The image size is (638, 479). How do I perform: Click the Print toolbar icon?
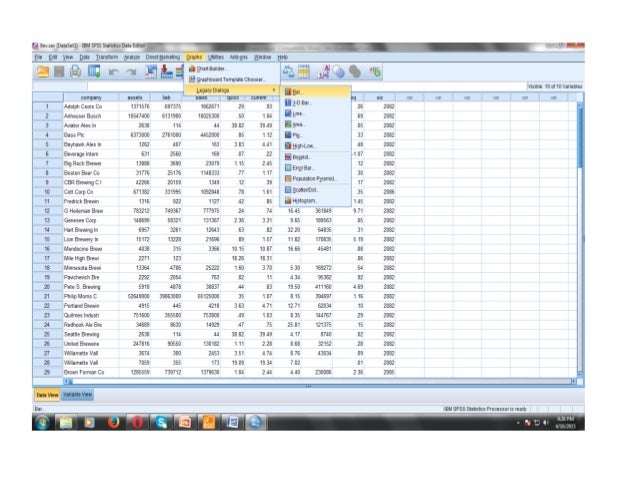(x=75, y=72)
